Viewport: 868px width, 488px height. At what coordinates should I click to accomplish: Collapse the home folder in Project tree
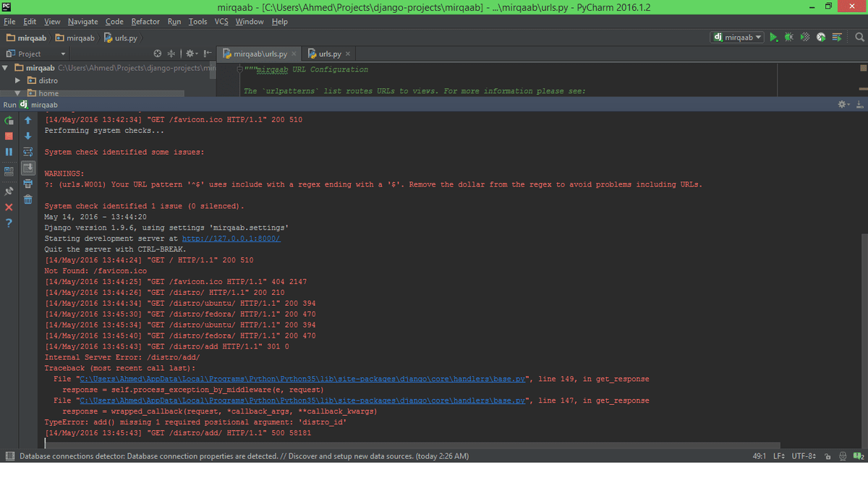click(17, 93)
